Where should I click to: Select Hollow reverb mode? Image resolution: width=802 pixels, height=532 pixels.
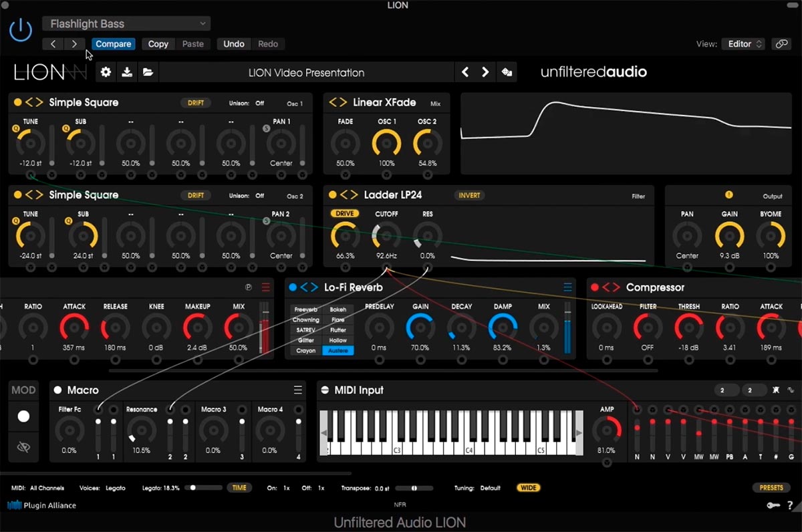click(x=338, y=340)
